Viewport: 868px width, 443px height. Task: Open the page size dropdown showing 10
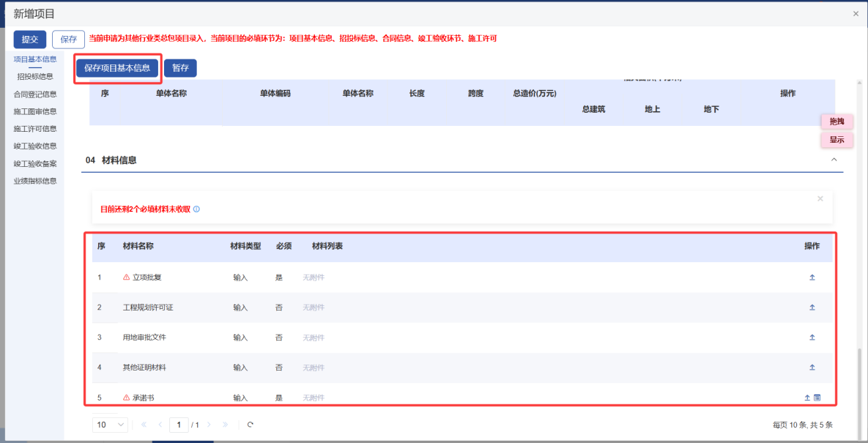(x=110, y=425)
